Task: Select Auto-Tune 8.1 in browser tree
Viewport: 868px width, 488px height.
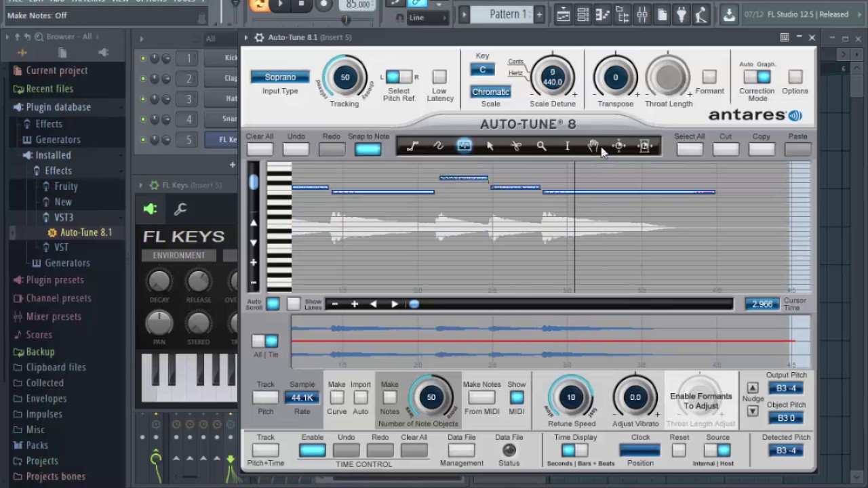Action: point(86,232)
